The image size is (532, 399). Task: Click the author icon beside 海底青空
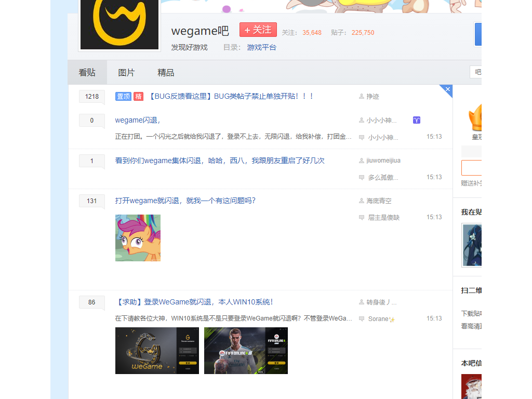click(362, 201)
